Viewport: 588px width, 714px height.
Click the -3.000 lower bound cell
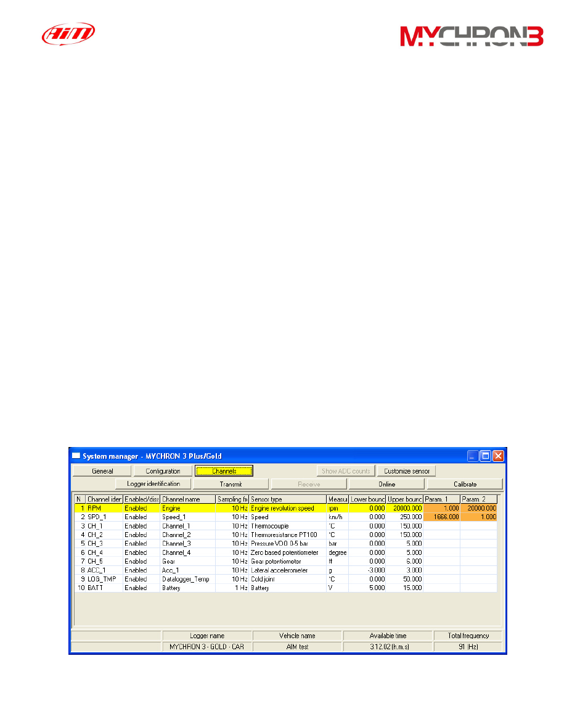[x=367, y=570]
